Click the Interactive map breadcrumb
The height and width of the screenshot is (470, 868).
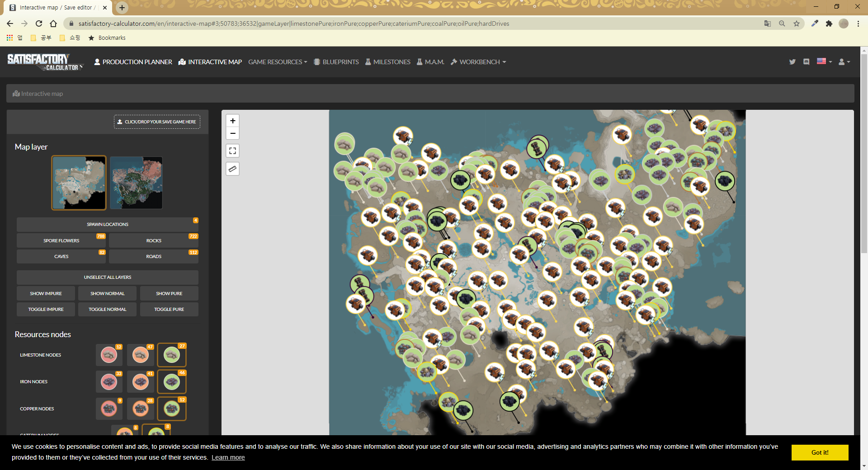[38, 94]
